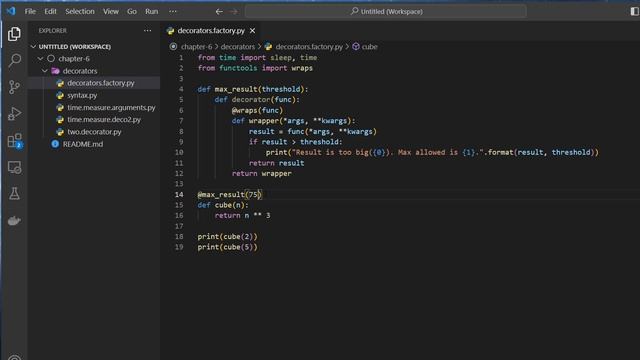
Task: Open the Run and Debug view icon
Action: [14, 113]
